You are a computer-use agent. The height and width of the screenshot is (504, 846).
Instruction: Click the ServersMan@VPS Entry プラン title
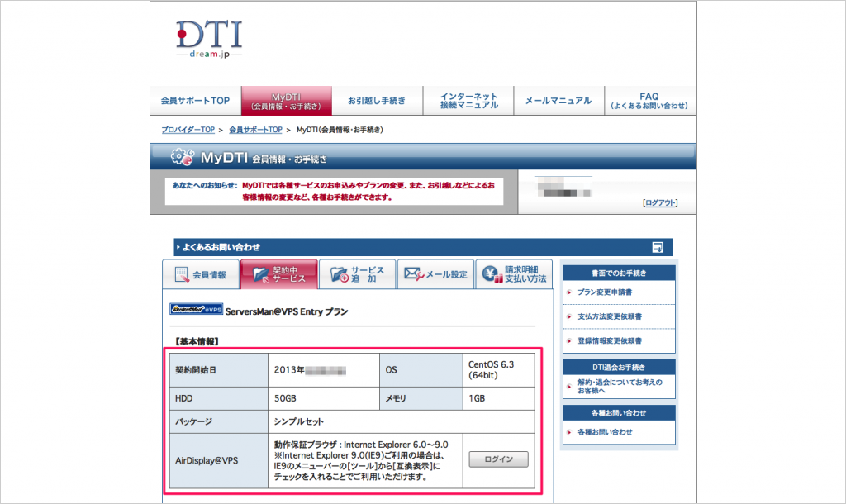coord(287,311)
